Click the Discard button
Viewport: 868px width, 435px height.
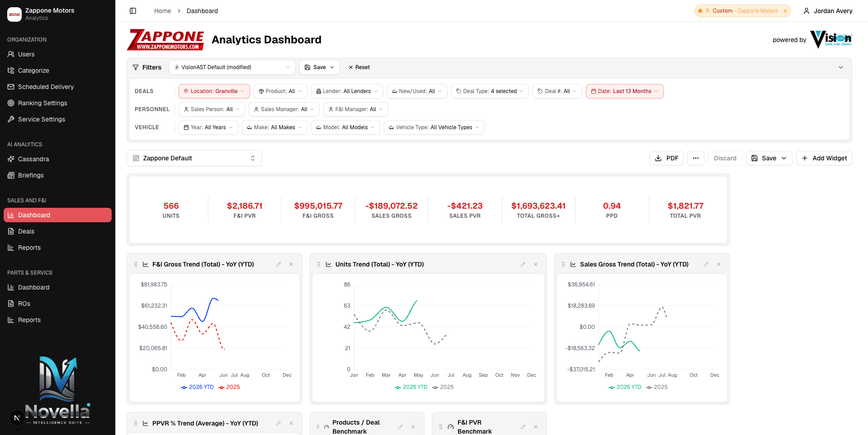(725, 158)
